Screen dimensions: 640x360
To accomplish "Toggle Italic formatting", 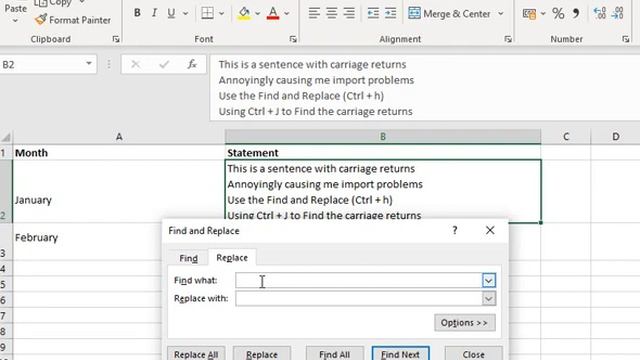I will click(154, 13).
